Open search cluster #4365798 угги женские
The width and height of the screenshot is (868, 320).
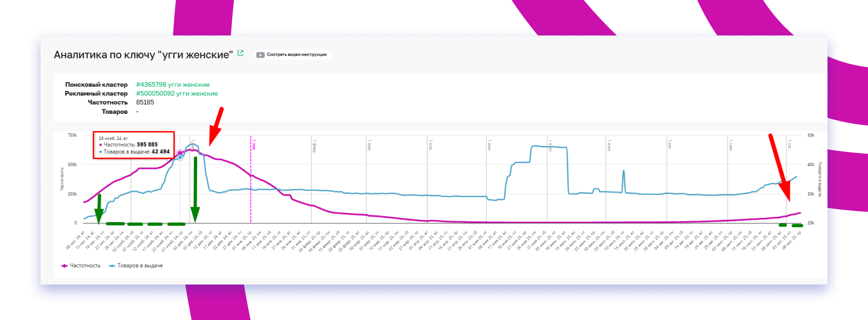click(x=173, y=84)
